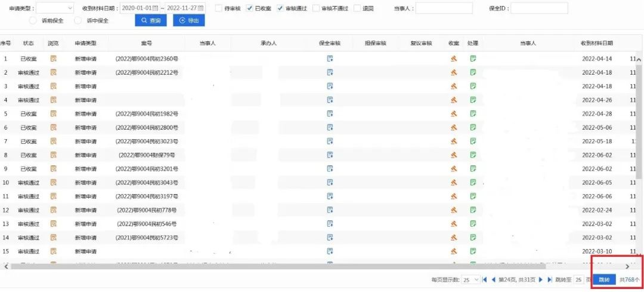Click the 导出 export button
The width and height of the screenshot is (644, 292).
point(188,21)
